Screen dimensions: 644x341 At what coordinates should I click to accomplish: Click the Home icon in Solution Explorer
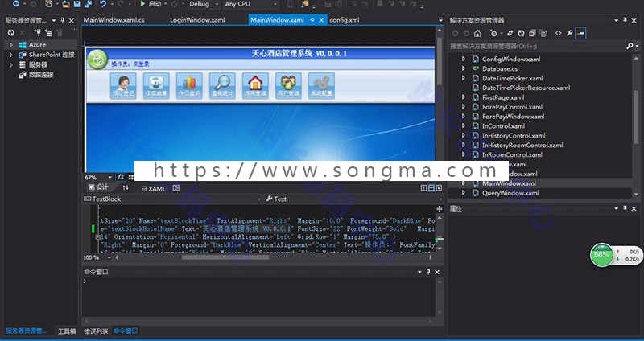477,34
